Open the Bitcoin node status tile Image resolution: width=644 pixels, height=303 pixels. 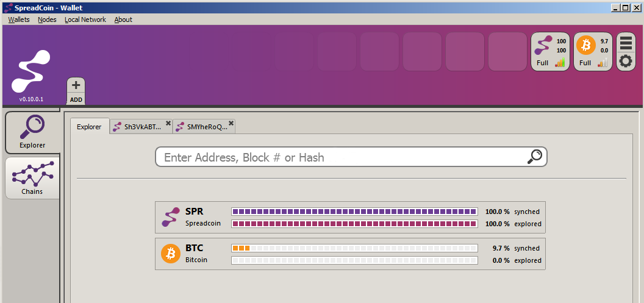tap(593, 52)
